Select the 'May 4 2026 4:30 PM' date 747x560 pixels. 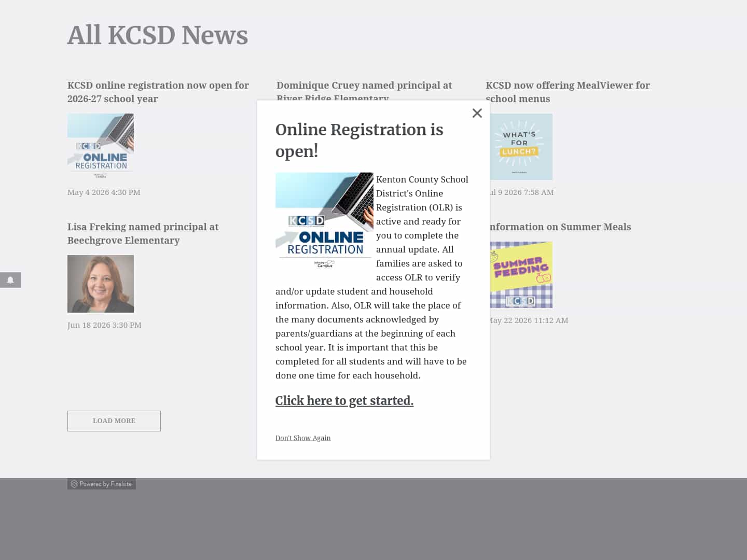[104, 192]
